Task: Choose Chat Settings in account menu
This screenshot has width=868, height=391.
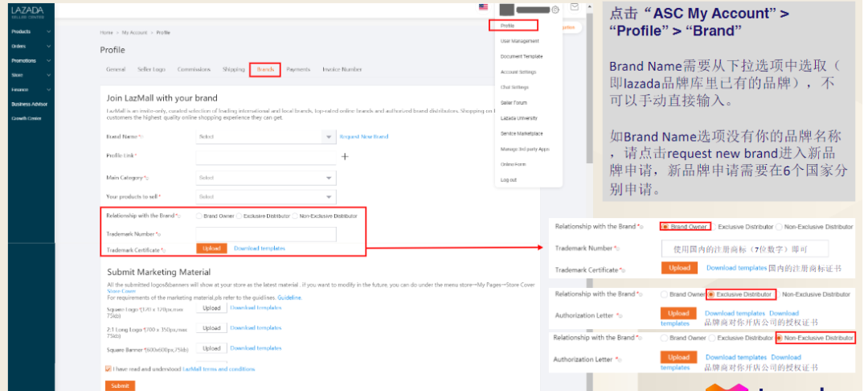Action: (515, 88)
